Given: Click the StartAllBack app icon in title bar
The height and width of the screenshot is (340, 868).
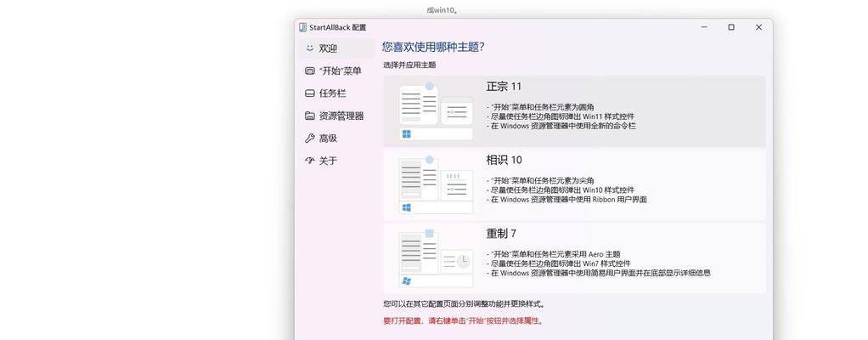Looking at the screenshot, I should [303, 27].
